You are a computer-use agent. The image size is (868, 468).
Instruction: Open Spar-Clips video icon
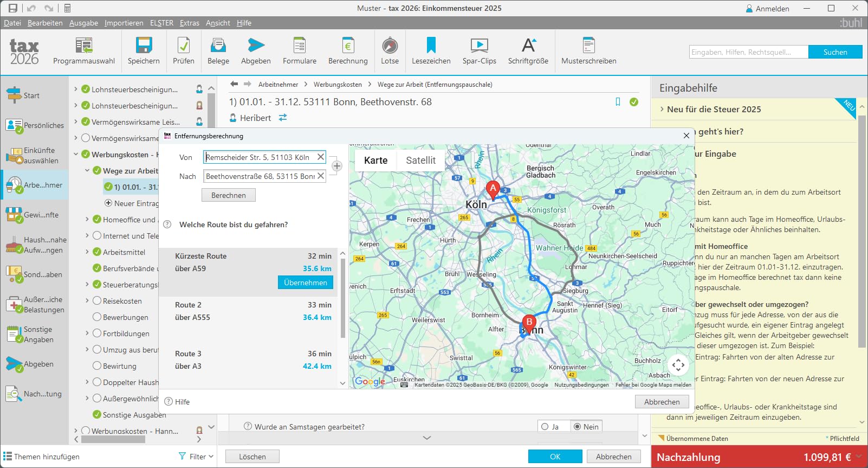pyautogui.click(x=479, y=46)
